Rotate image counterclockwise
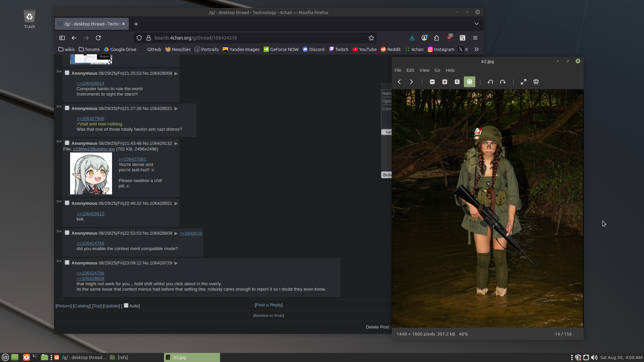Viewport: 644px width, 362px height. (490, 82)
